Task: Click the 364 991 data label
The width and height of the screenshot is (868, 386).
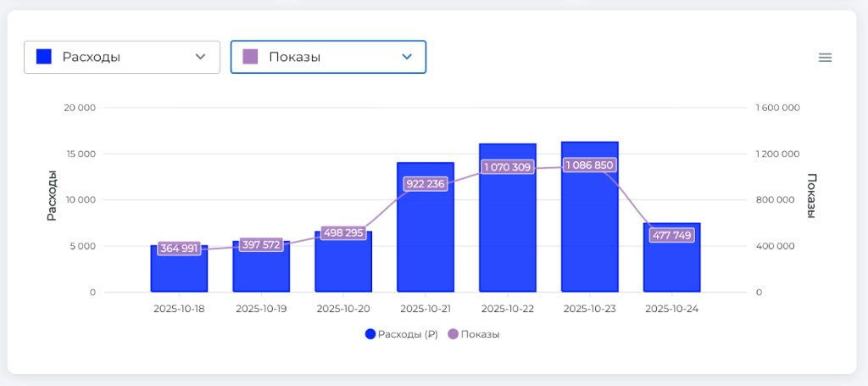Action: coord(179,249)
